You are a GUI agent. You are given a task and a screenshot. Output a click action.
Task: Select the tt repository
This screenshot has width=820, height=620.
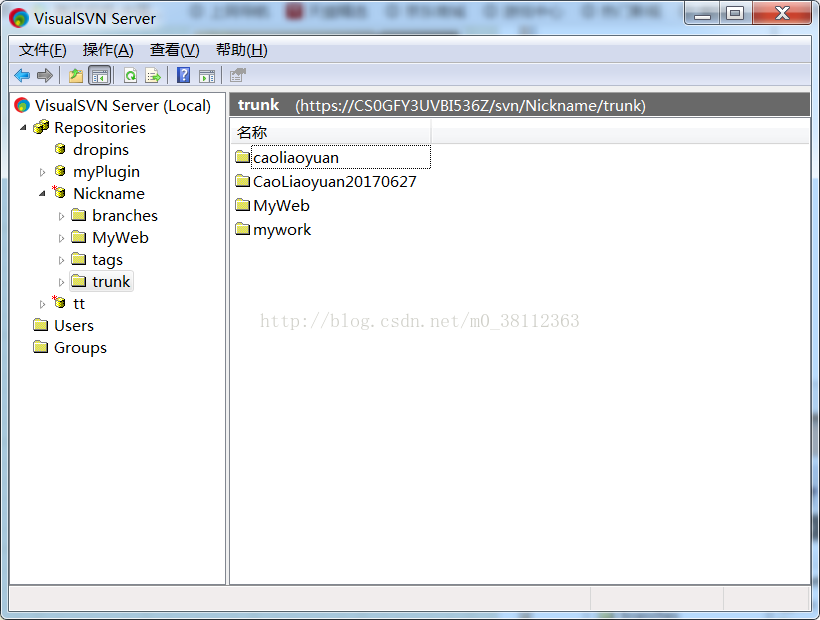[79, 304]
